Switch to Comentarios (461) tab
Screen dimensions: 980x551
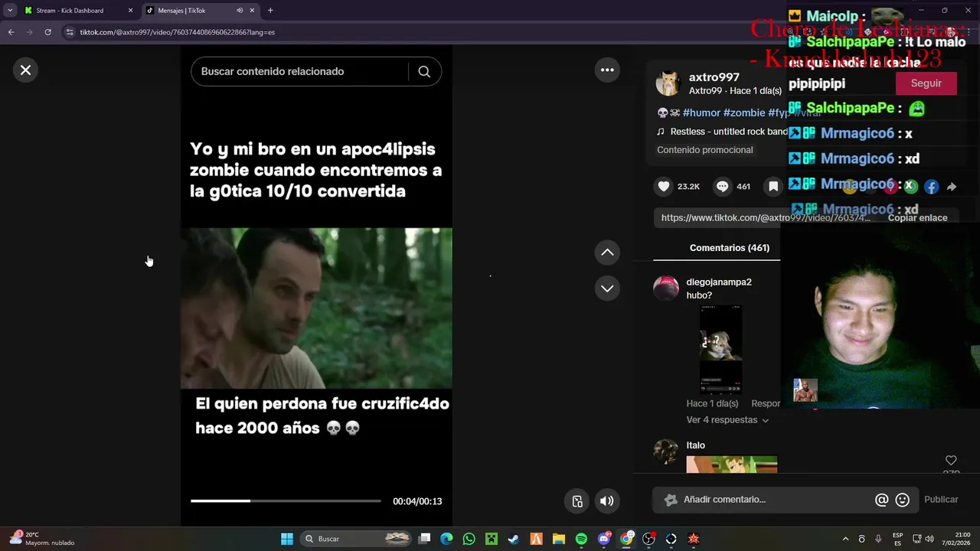pos(729,248)
